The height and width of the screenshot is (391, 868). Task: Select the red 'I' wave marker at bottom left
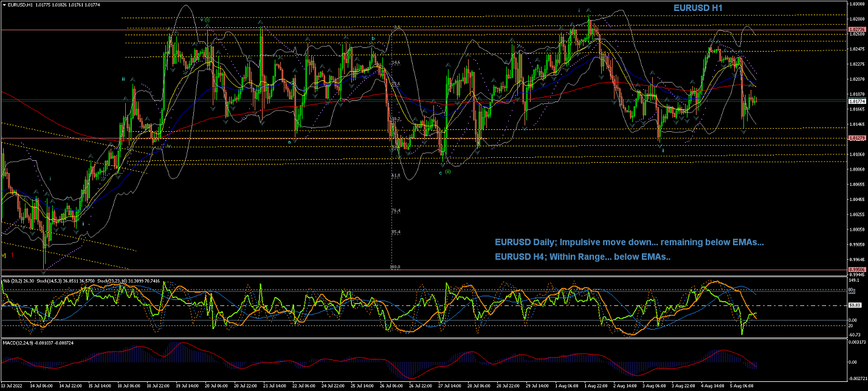click(13, 255)
